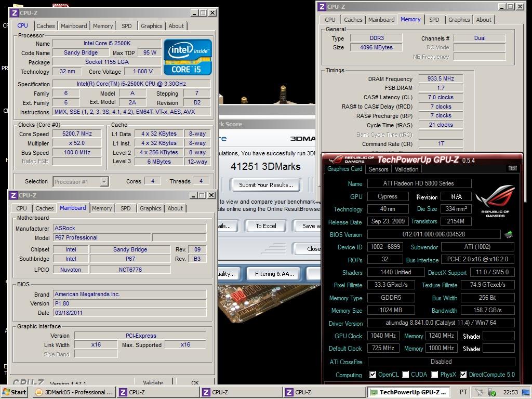Open first CPU-Z taskbar button
The image size is (532, 399).
click(157, 392)
